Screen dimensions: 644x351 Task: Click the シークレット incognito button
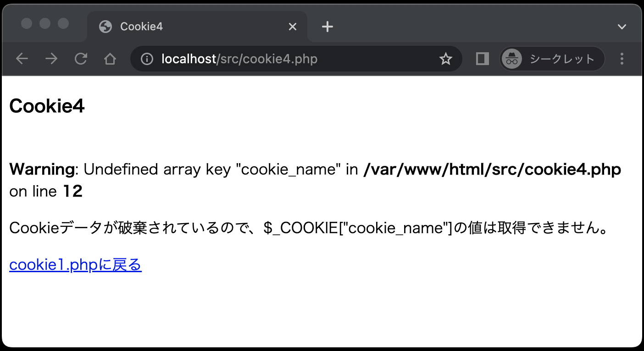click(x=552, y=59)
